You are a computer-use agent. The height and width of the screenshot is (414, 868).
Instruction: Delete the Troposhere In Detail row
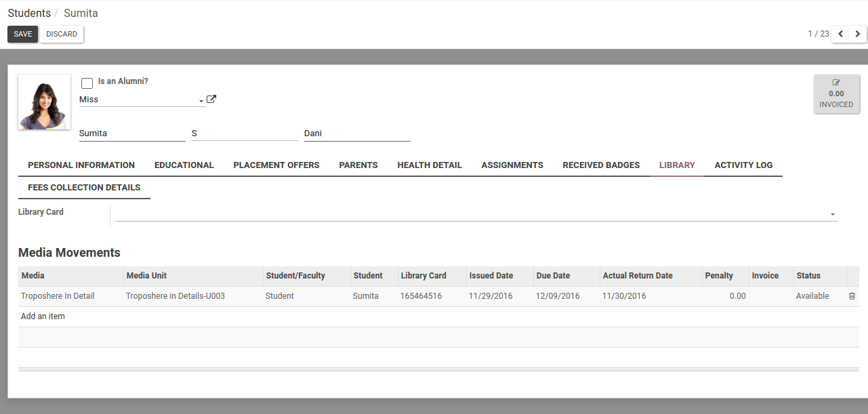tap(852, 296)
